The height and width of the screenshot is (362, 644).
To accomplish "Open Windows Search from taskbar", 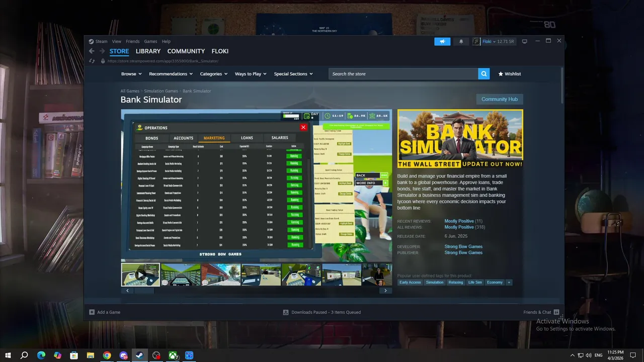I will (24, 355).
